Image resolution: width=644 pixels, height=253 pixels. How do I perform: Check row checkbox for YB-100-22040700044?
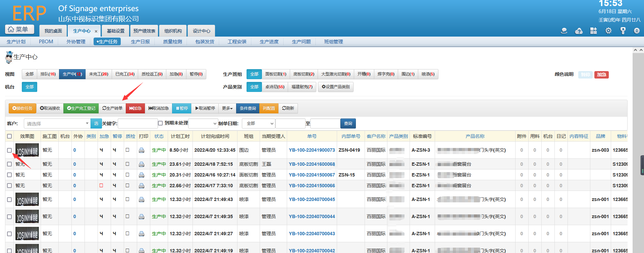(9, 217)
